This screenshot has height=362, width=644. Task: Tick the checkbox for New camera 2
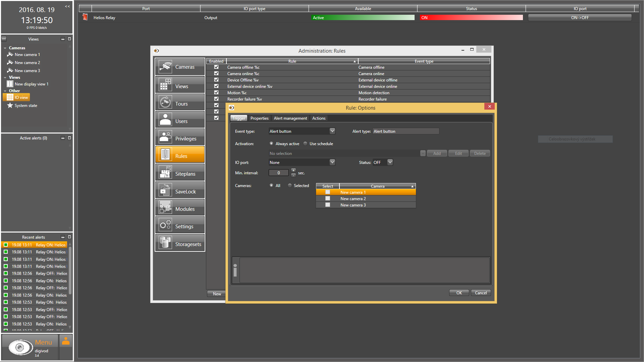coord(328,199)
